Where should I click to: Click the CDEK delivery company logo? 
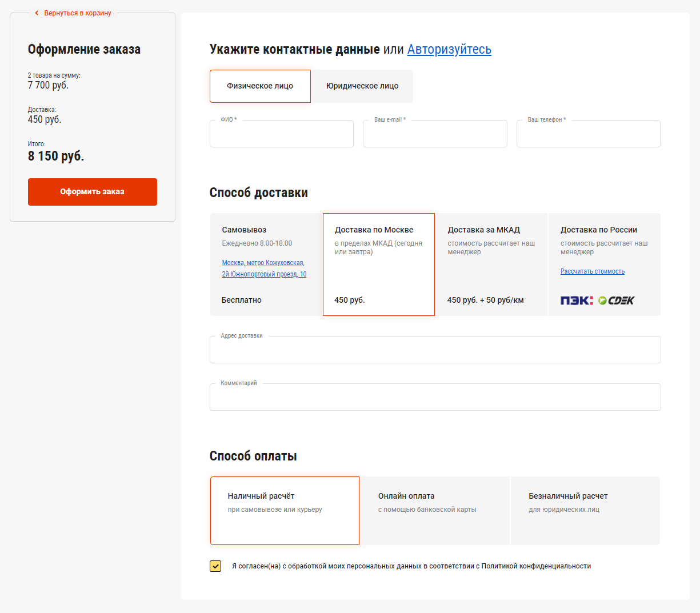point(617,301)
